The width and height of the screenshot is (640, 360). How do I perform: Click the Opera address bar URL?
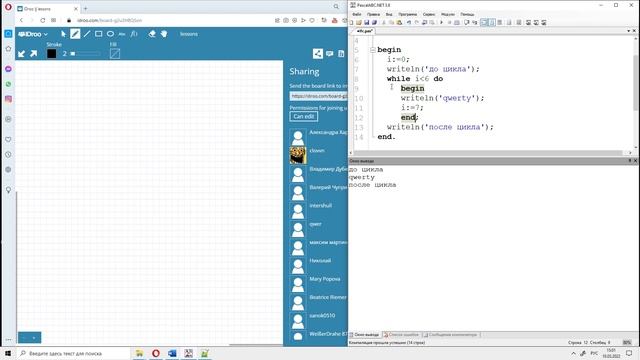(109, 20)
